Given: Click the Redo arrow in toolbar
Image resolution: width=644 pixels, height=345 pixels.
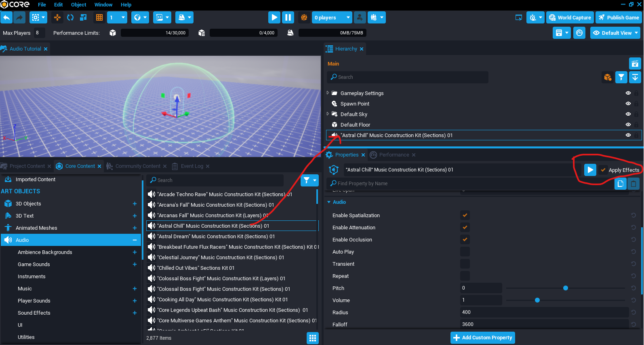Looking at the screenshot, I should pos(19,17).
